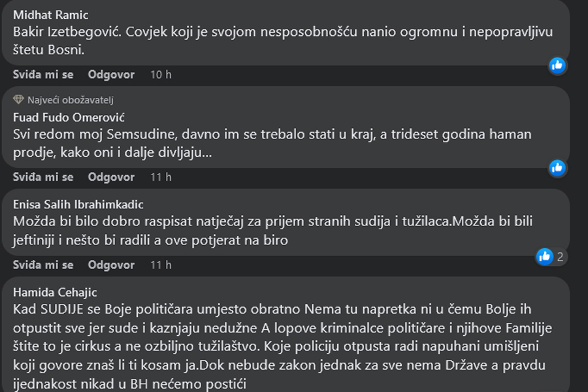Open the '10 h' timestamp on Midhat's comment
Screen dimensions: 588x392
click(x=161, y=74)
